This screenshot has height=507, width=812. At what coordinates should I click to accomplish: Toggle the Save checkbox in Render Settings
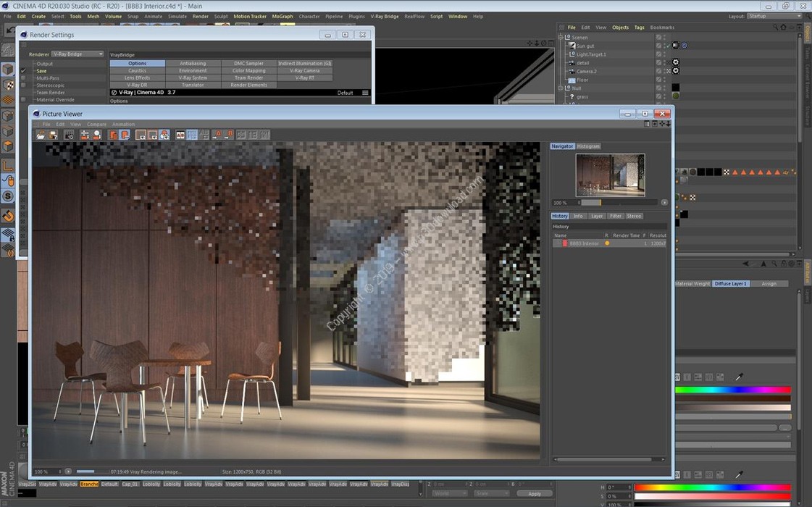click(x=23, y=71)
